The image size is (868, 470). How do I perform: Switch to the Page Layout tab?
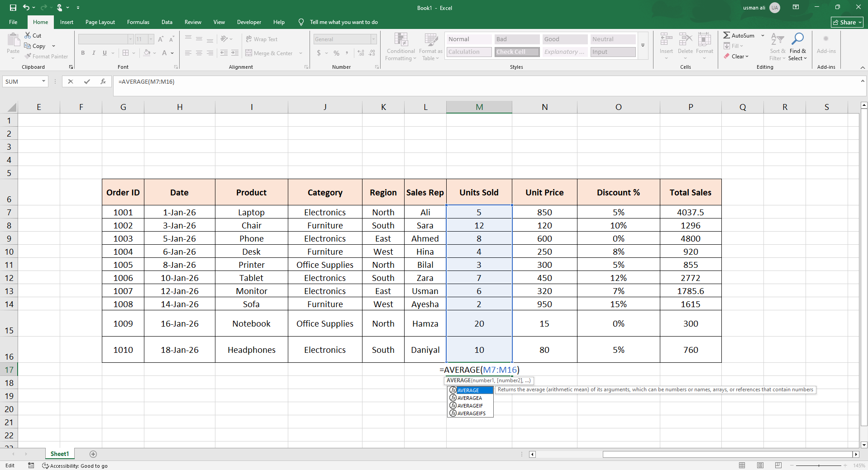pyautogui.click(x=100, y=22)
